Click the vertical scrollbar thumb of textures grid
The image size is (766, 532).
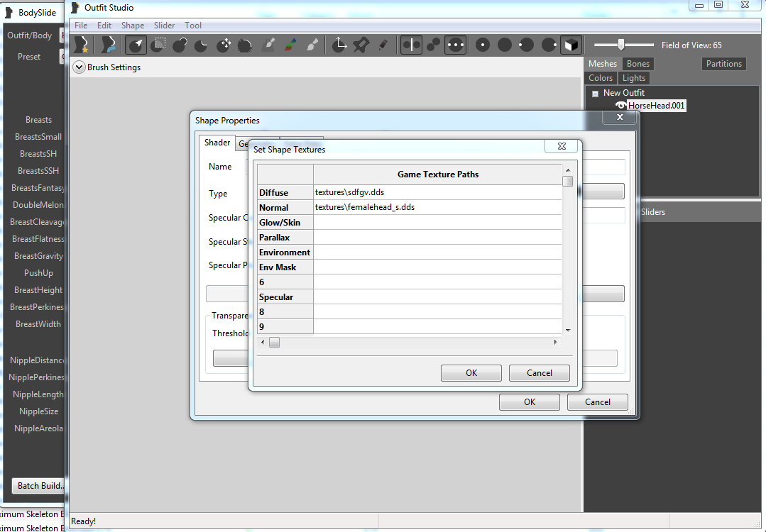pos(568,181)
